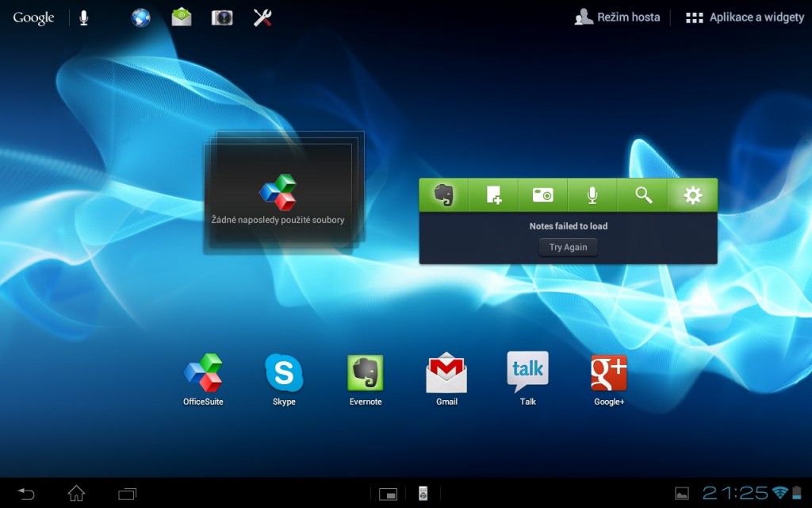Tap the Evernote elephant in the widget bar
The image size is (812, 508).
(x=444, y=195)
